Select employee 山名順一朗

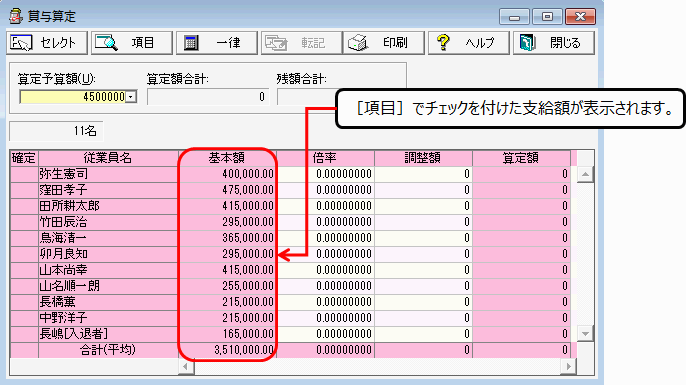pyautogui.click(x=108, y=286)
